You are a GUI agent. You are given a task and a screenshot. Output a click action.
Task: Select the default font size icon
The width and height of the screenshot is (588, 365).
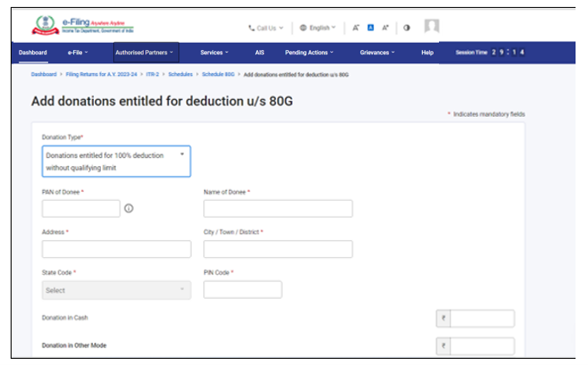tap(370, 28)
